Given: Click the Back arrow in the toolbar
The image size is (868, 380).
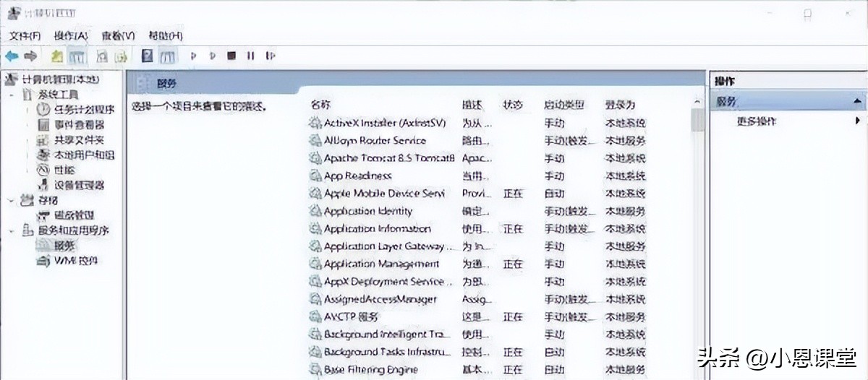Looking at the screenshot, I should pos(12,56).
